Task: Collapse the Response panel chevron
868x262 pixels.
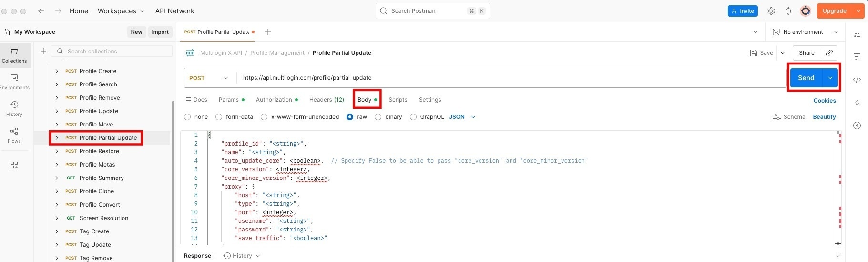Action: (x=837, y=256)
